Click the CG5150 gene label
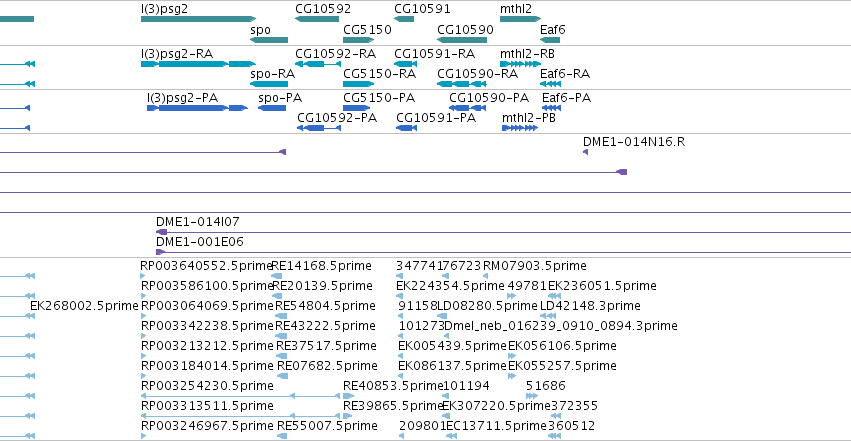 (x=367, y=29)
